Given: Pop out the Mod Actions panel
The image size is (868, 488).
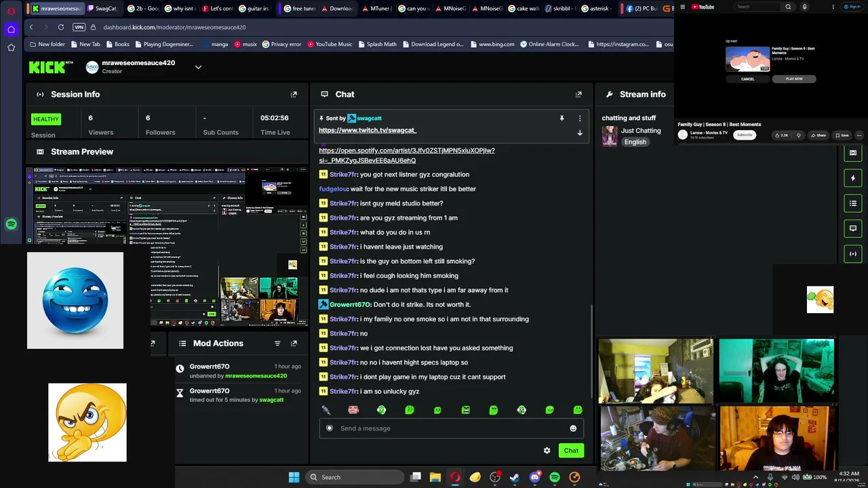Looking at the screenshot, I should [x=294, y=344].
